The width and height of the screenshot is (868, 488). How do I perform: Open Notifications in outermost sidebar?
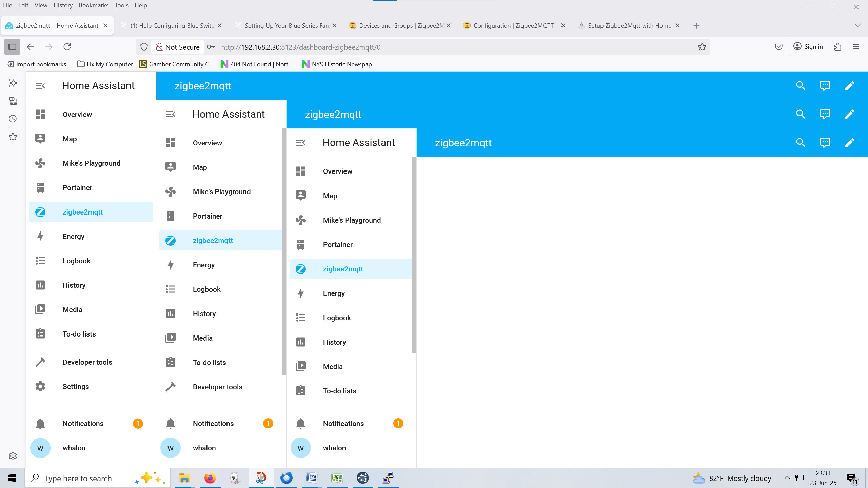click(x=91, y=423)
